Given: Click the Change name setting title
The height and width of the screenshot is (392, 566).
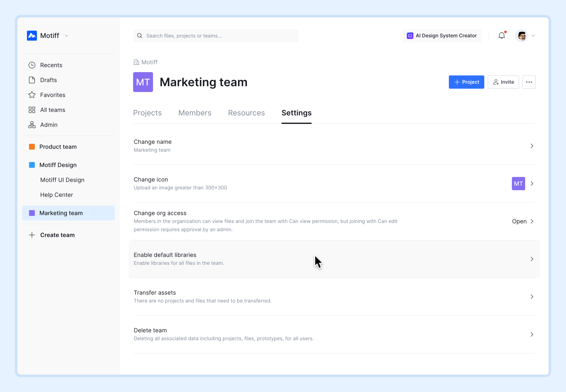Looking at the screenshot, I should coord(153,142).
